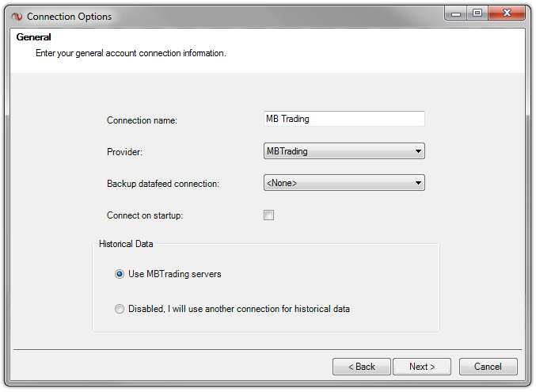The height and width of the screenshot is (392, 536).
Task: Click the Connection name text field
Action: (x=344, y=119)
